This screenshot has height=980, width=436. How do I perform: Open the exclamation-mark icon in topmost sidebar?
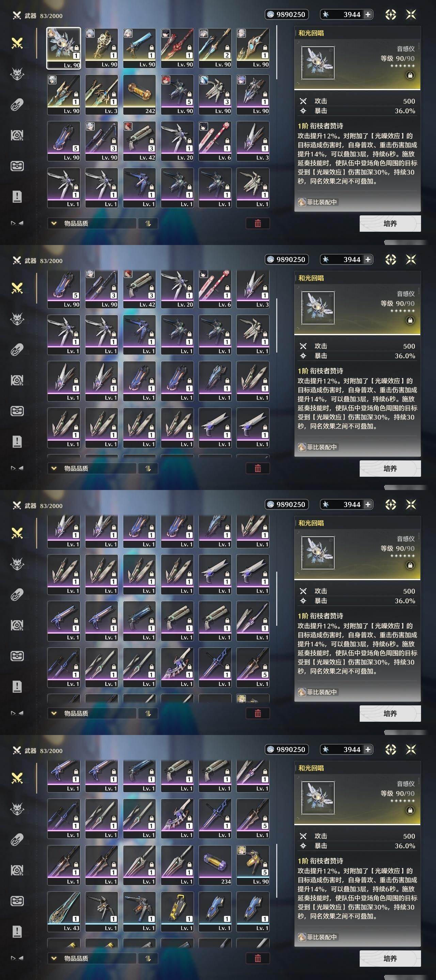point(17,197)
